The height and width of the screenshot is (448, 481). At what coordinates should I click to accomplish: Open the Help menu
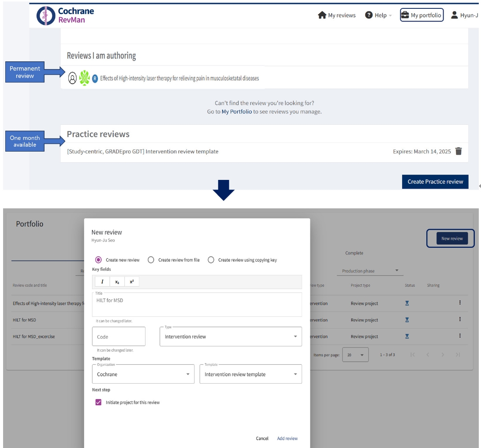(378, 15)
